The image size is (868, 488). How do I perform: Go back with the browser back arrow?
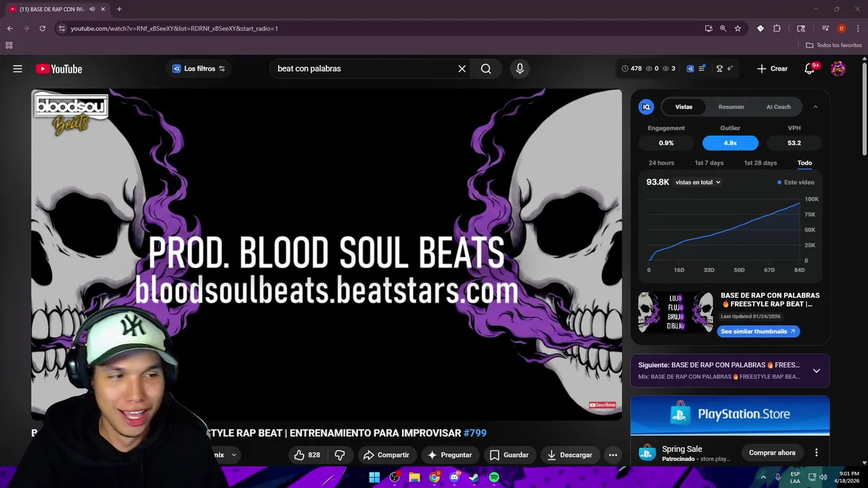tap(9, 28)
